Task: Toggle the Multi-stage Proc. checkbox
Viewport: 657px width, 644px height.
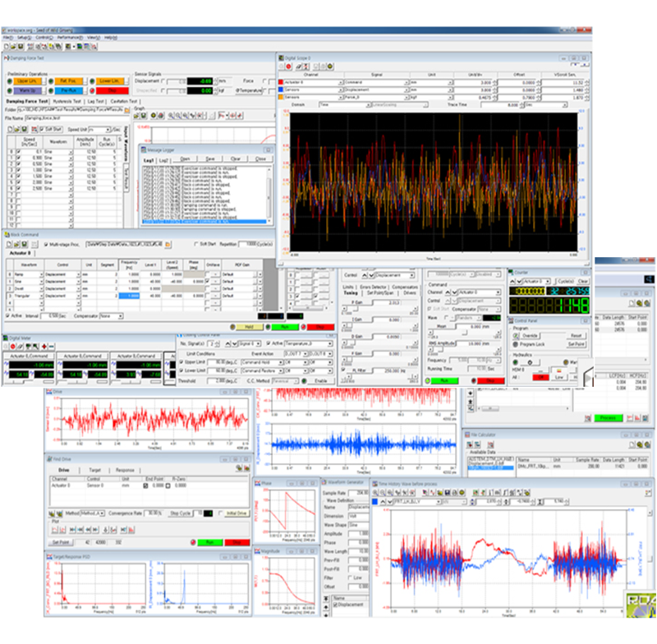Action: [x=45, y=245]
